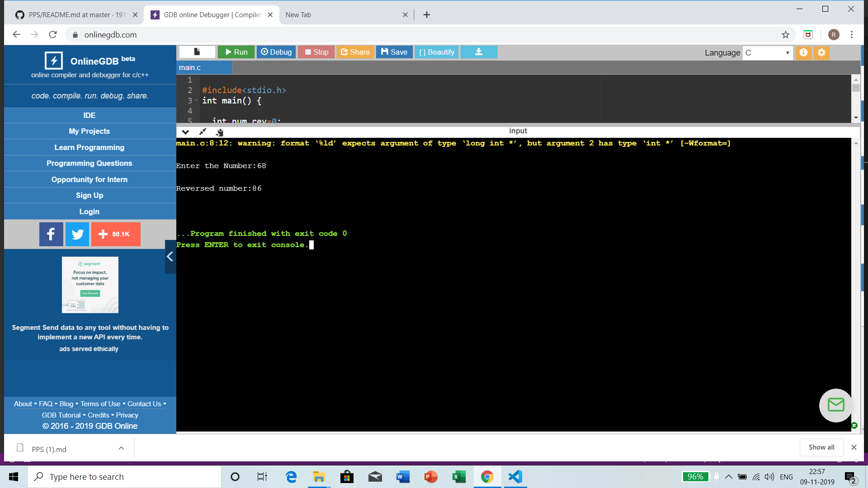868x488 pixels.
Task: Shrink console with the compress arrows icon
Action: [203, 132]
